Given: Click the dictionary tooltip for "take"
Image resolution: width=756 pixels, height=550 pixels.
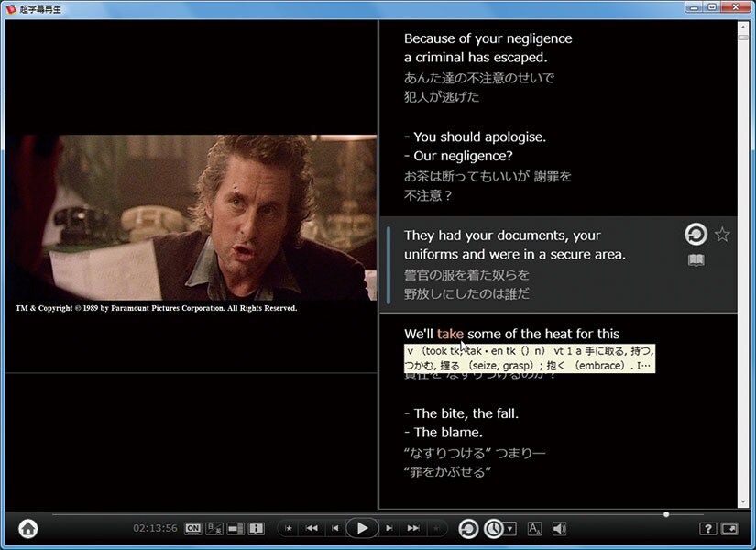Looking at the screenshot, I should (x=530, y=358).
